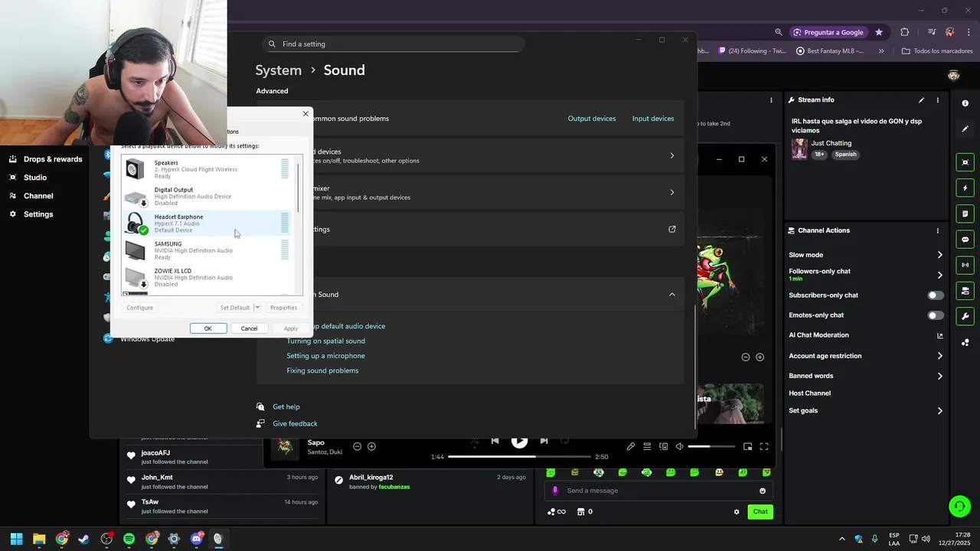Image resolution: width=980 pixels, height=551 pixels.
Task: Click the green Chat send button
Action: [760, 512]
